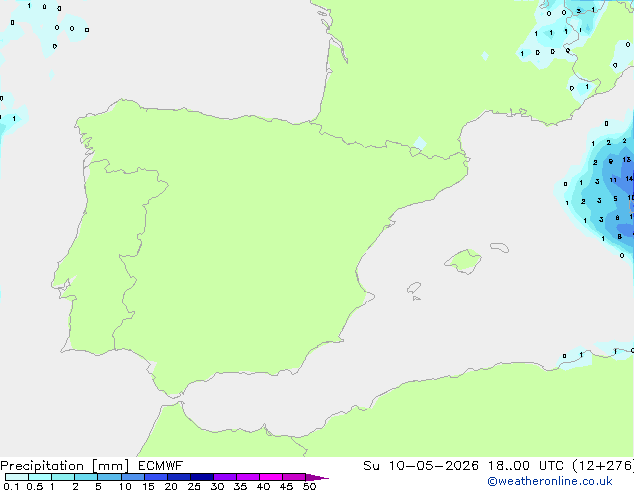Click the '18:00 UTC' time text
This screenshot has height=490, width=634.
[526, 466]
